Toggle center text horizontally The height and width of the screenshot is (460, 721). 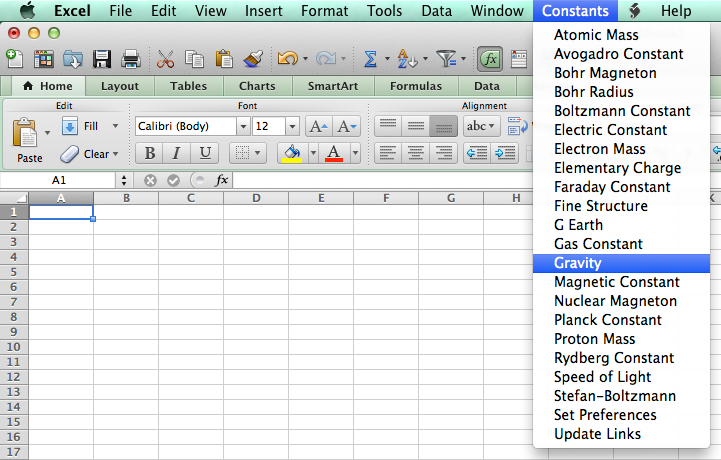416,153
